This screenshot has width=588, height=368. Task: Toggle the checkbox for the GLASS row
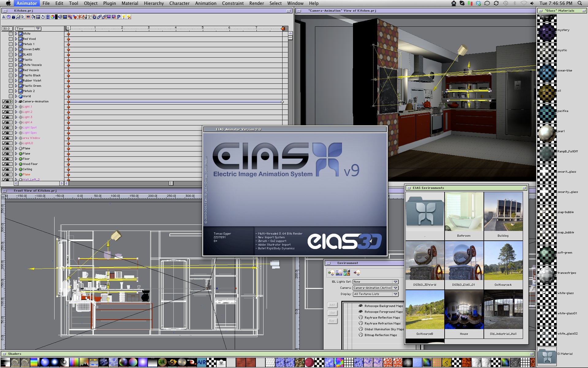(x=11, y=55)
